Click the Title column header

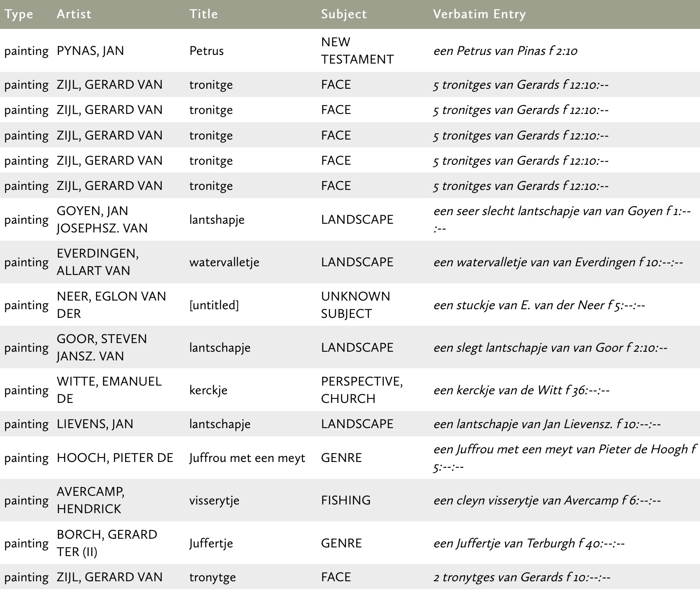(204, 14)
